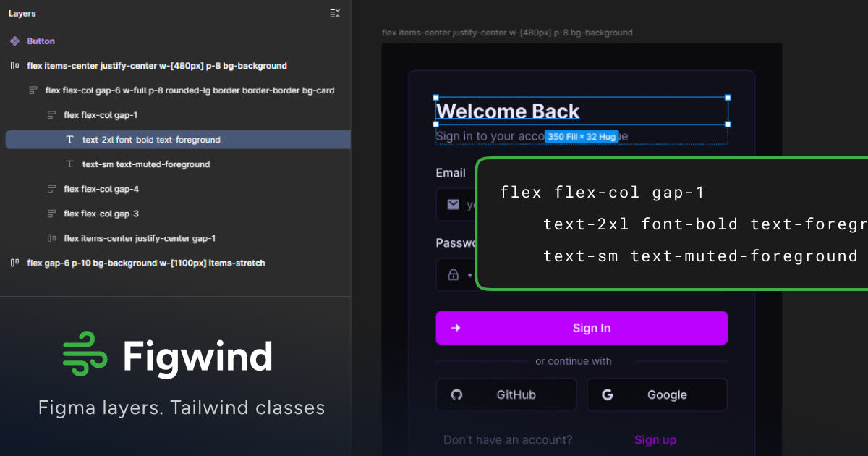Click the Sign up link
This screenshot has width=868, height=456.
[x=655, y=440]
